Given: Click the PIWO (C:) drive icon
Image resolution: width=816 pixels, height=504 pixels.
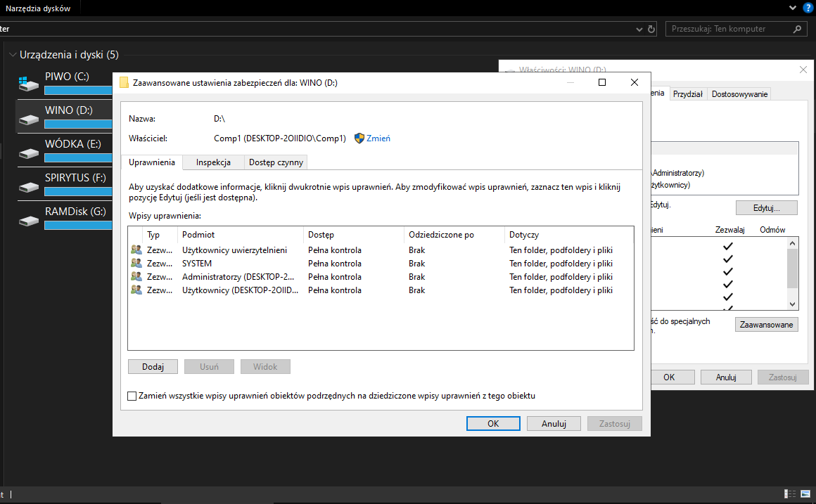Looking at the screenshot, I should (x=29, y=83).
